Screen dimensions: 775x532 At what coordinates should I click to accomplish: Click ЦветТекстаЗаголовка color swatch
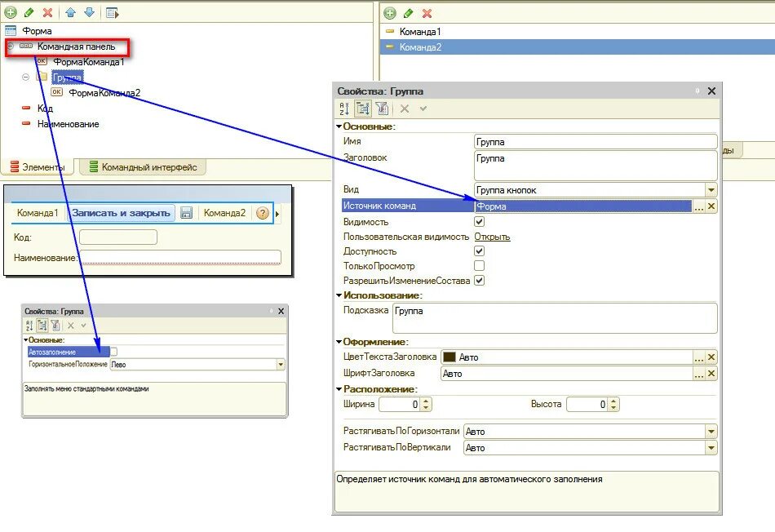(x=449, y=357)
